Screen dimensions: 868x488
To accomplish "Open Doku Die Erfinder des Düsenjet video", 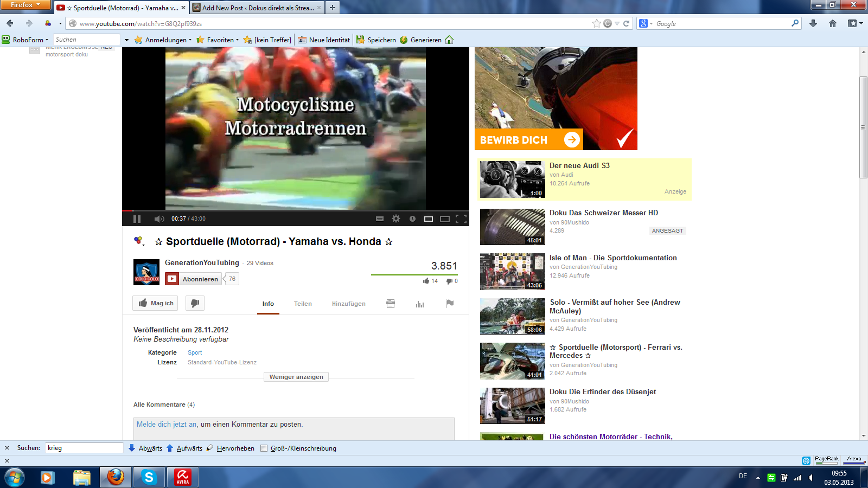I will [x=603, y=391].
